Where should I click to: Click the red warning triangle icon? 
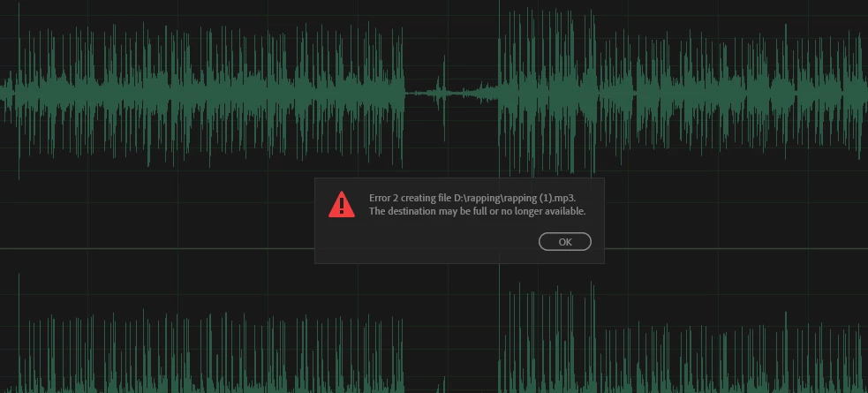pyautogui.click(x=342, y=204)
